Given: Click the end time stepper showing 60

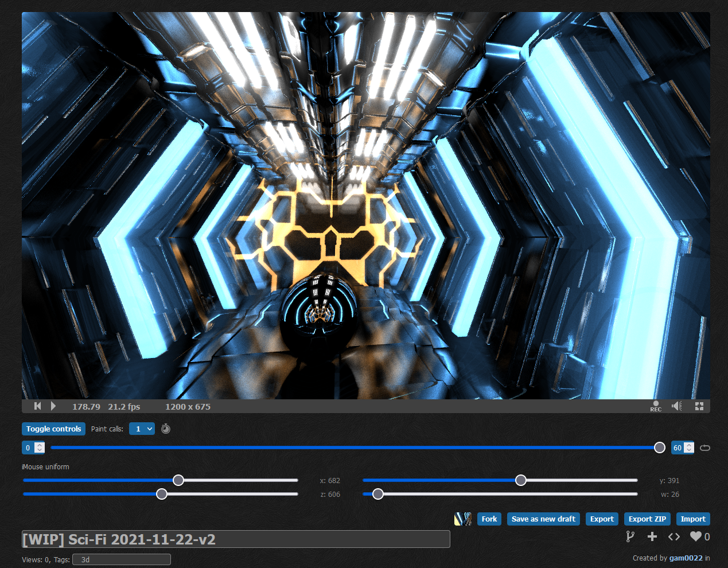Looking at the screenshot, I should (682, 448).
